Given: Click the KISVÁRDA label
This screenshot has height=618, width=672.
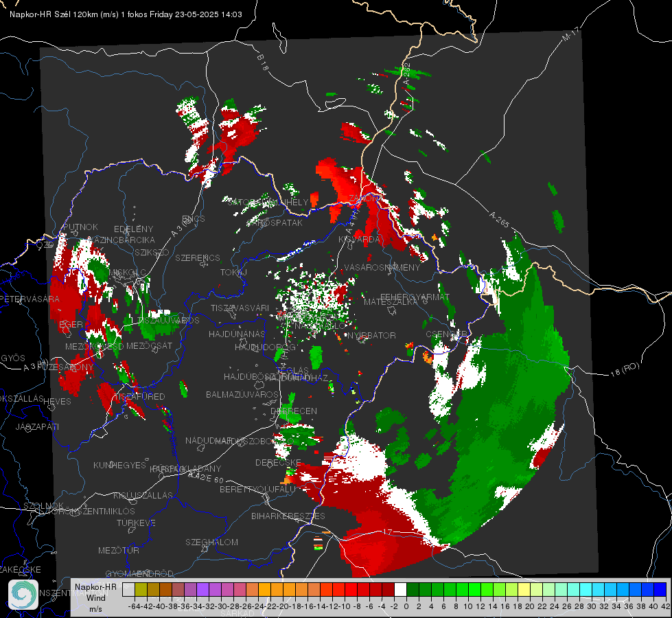Looking at the screenshot, I should 360,240.
